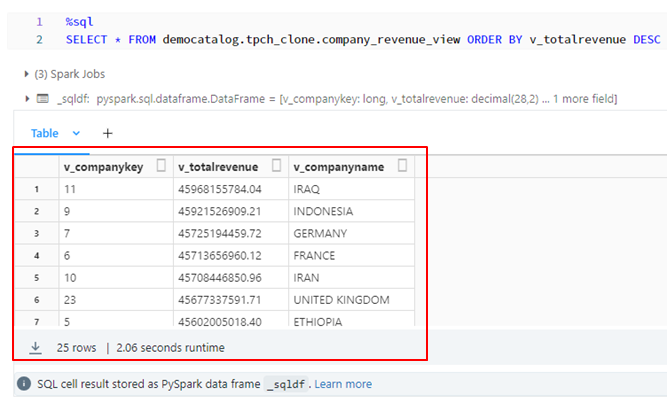This screenshot has width=667, height=403.
Task: Click the 25 rows count label
Action: (x=75, y=348)
